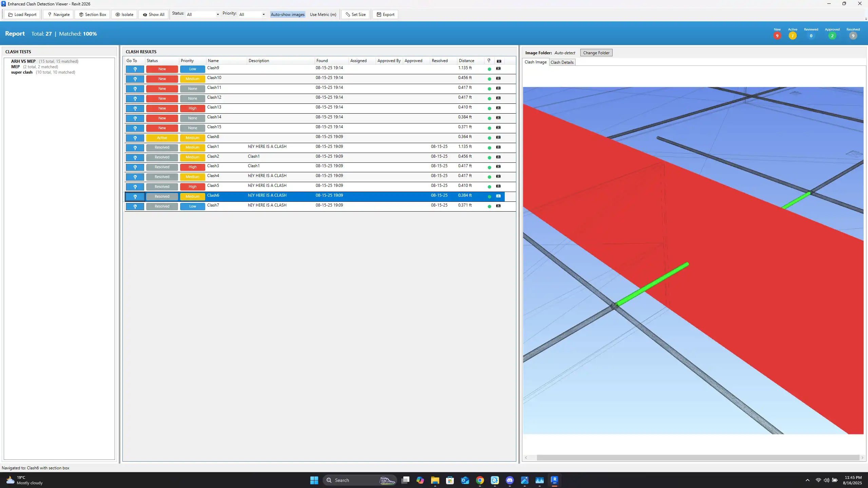Toggle Auto-show images option
Image resolution: width=868 pixels, height=488 pixels.
pyautogui.click(x=288, y=15)
